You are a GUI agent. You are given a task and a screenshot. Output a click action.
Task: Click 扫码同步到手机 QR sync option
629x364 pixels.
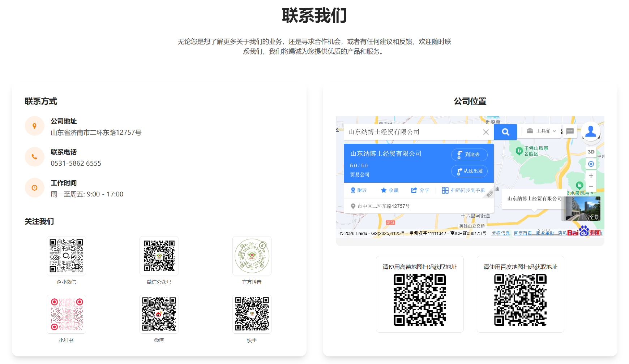[x=463, y=190]
